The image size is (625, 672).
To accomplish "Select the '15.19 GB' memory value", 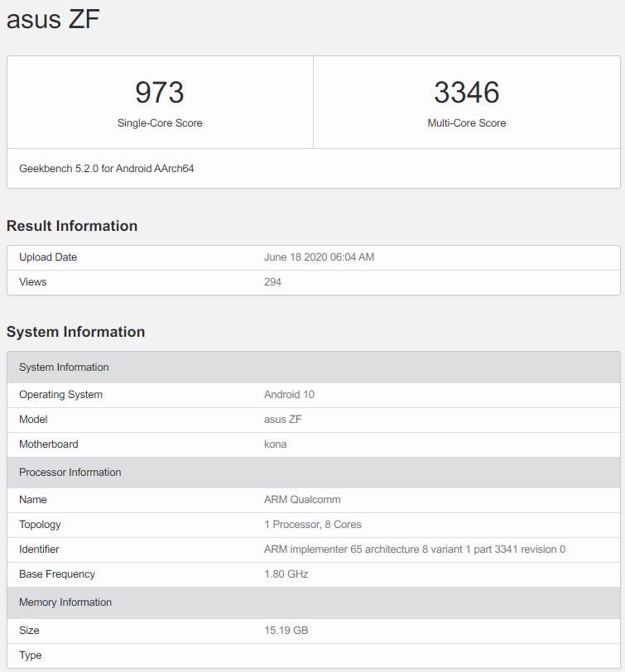I will 286,631.
